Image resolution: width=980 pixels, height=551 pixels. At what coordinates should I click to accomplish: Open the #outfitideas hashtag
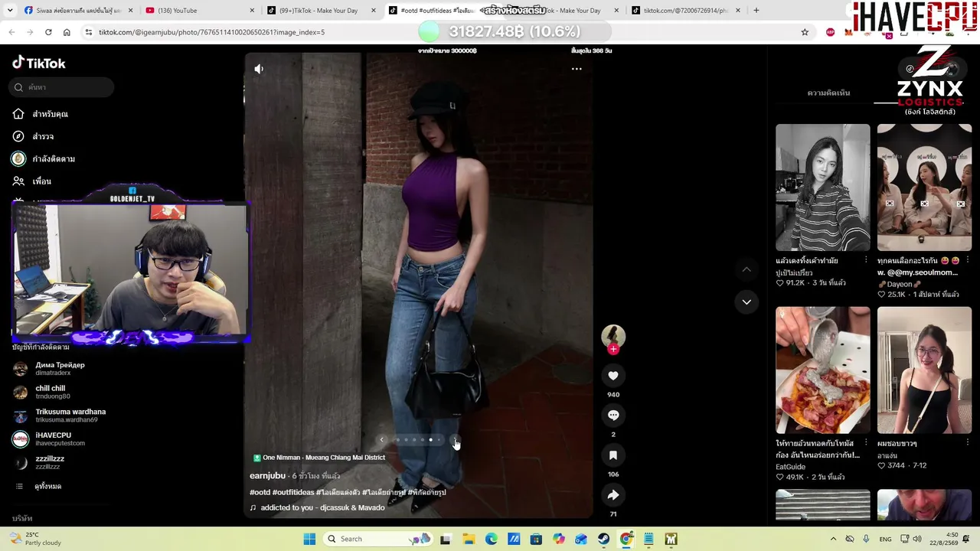[293, 493]
